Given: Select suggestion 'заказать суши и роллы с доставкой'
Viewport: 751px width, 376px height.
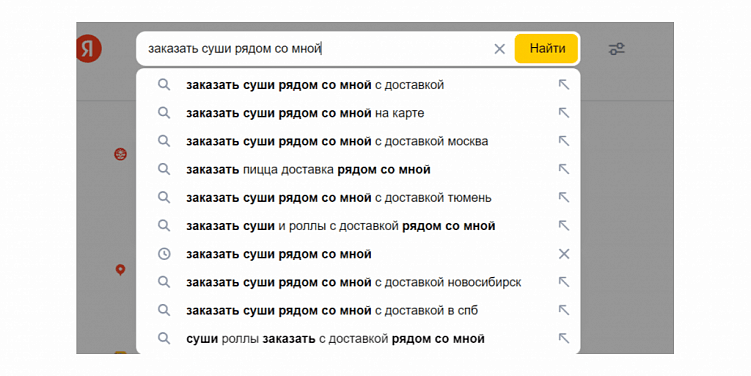Looking at the screenshot, I should tap(358, 226).
